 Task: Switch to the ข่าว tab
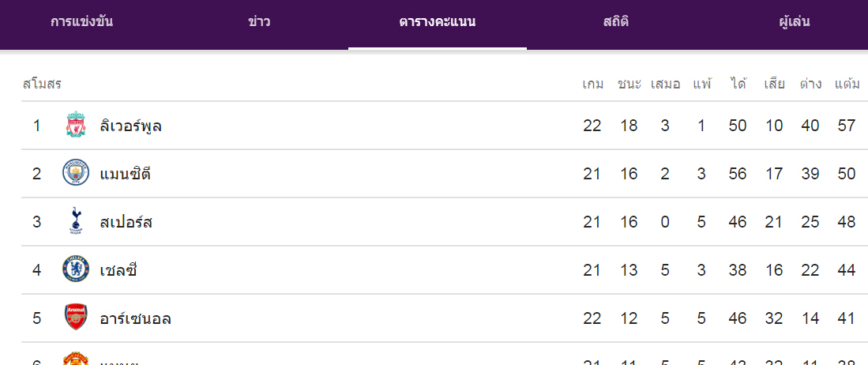pyautogui.click(x=259, y=22)
